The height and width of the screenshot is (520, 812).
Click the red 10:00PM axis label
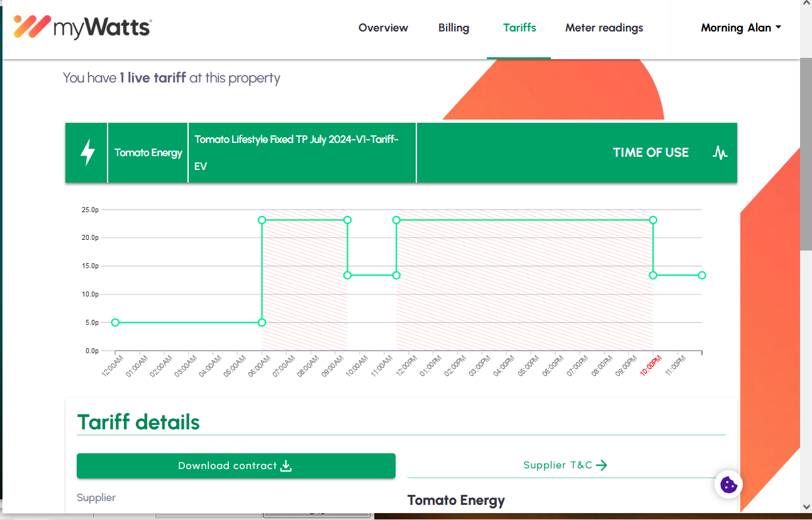(650, 366)
